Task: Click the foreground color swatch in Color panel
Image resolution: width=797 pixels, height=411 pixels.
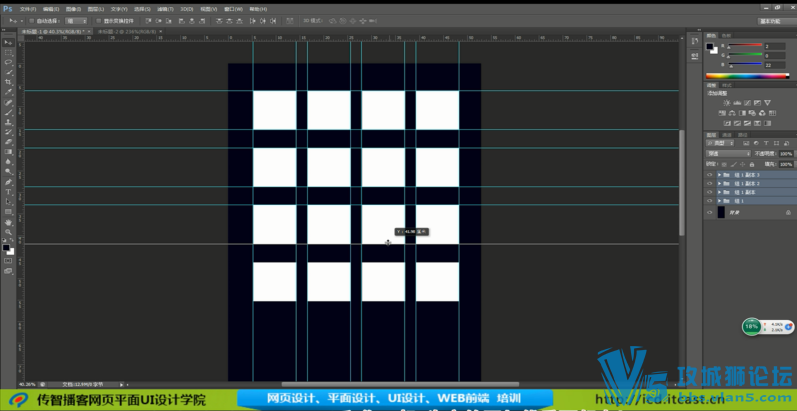Action: click(710, 47)
